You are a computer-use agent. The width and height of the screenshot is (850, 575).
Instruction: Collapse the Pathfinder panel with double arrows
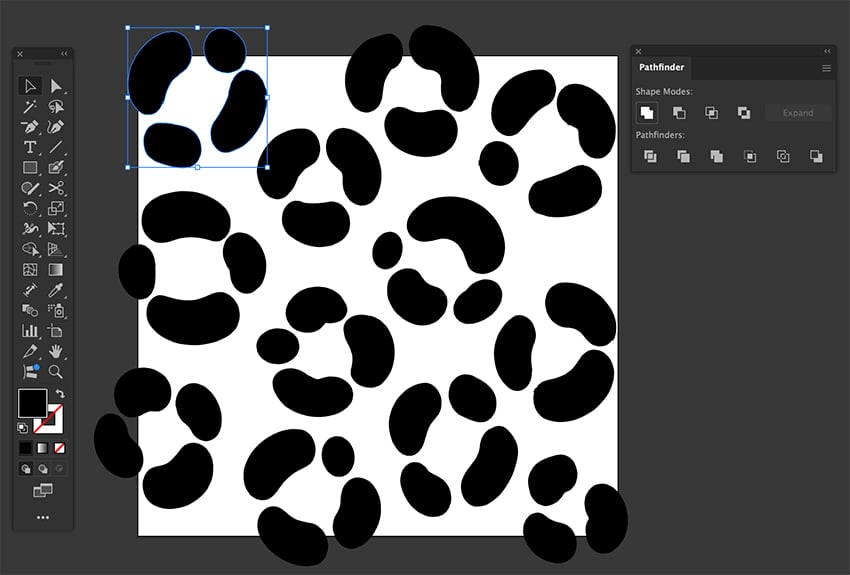[x=827, y=51]
